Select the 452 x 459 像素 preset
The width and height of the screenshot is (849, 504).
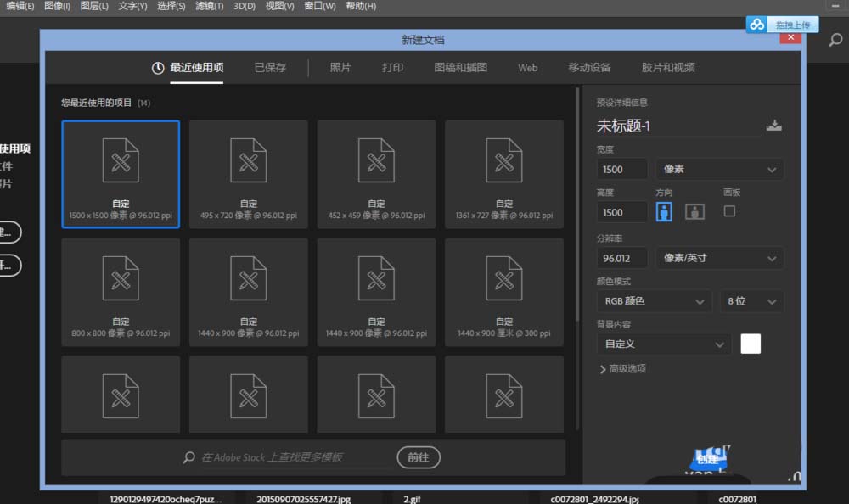coord(376,174)
